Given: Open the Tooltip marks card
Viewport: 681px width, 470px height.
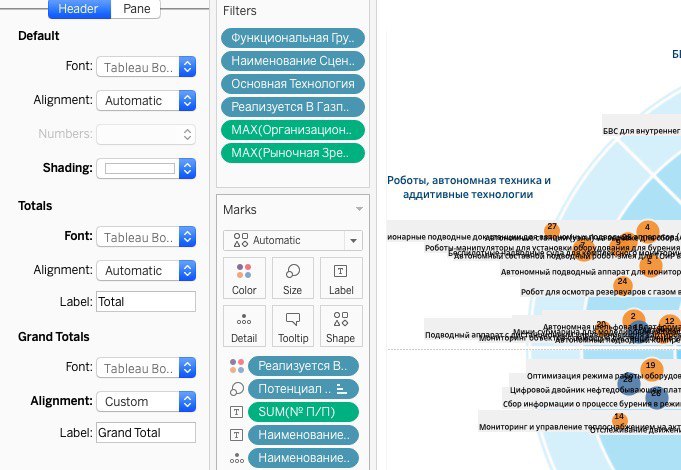Looking at the screenshot, I should pyautogui.click(x=293, y=326).
